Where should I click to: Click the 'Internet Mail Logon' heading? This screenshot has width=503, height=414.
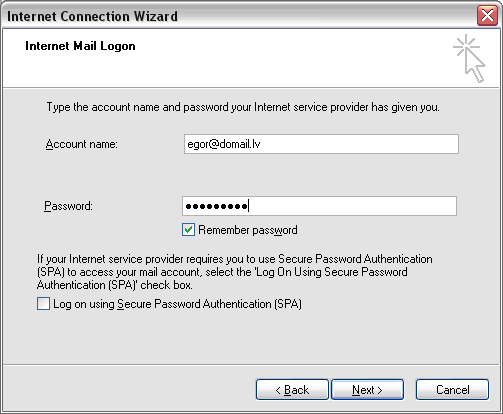coord(80,46)
